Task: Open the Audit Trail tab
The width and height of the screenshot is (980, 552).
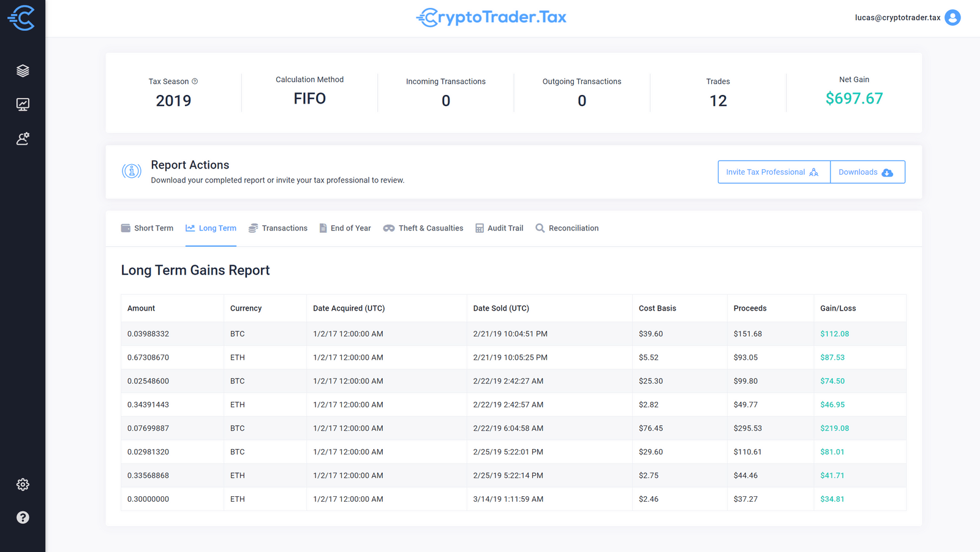Action: (499, 228)
